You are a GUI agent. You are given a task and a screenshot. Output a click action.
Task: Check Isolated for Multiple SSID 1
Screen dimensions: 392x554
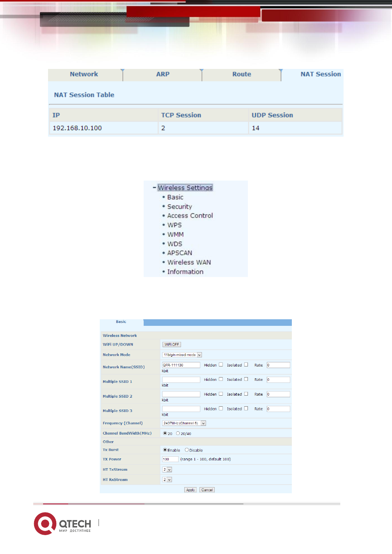coord(246,379)
